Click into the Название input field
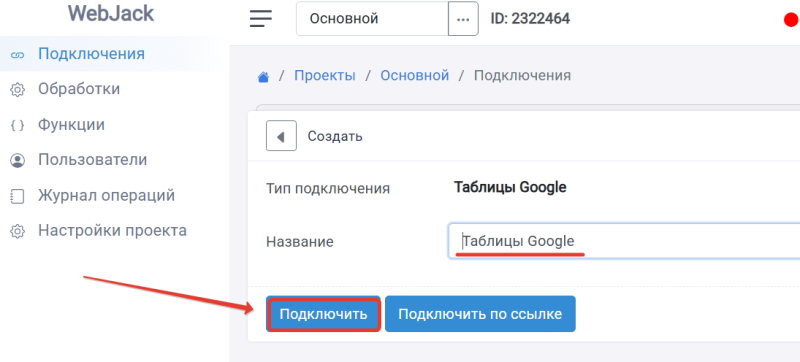800x362 pixels. pyautogui.click(x=624, y=241)
